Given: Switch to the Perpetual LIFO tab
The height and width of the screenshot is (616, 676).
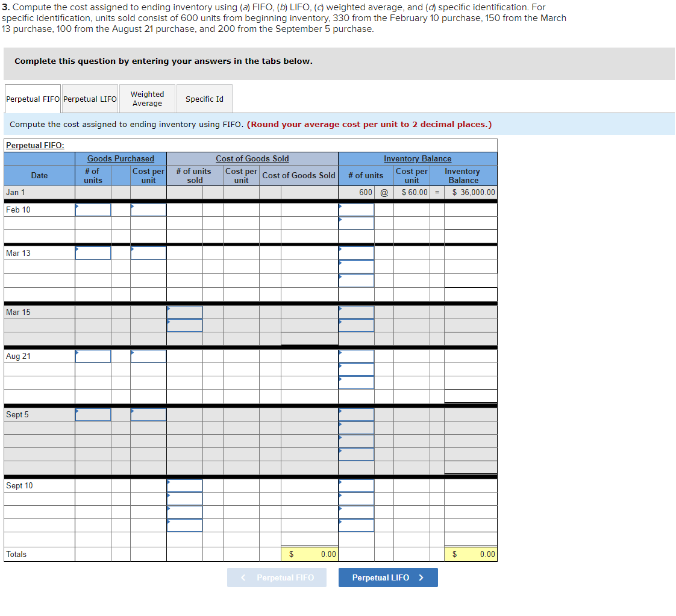Looking at the screenshot, I should click(x=90, y=99).
